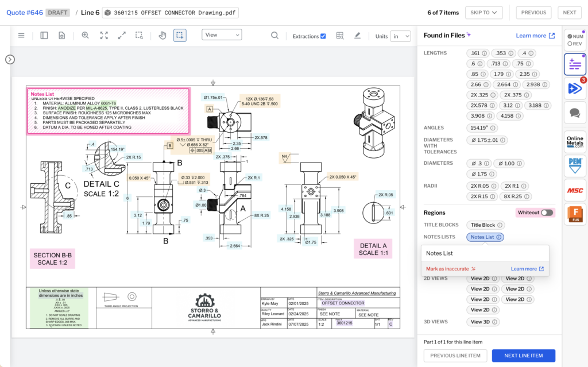Click the table extraction icon
The height and width of the screenshot is (367, 588).
[x=340, y=36]
